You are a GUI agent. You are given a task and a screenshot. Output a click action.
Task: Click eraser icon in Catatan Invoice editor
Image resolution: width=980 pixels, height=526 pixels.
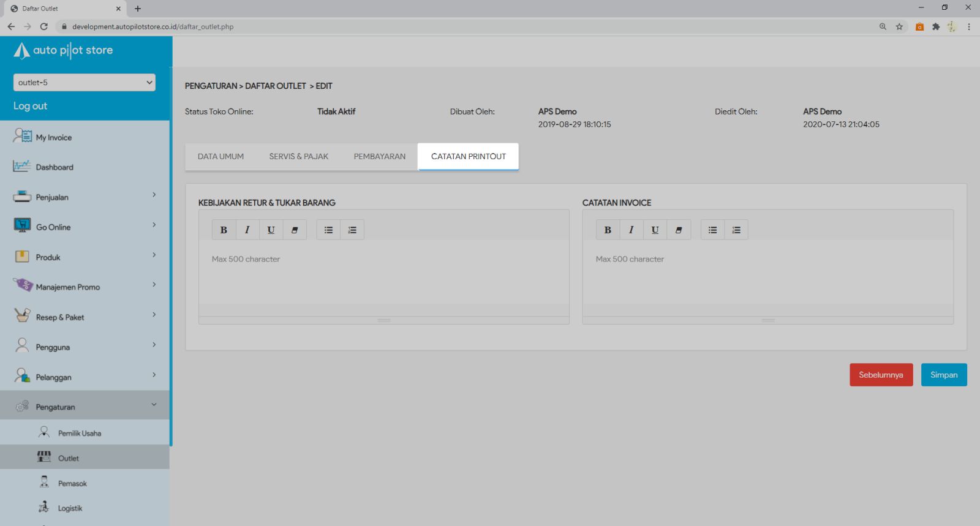point(679,230)
